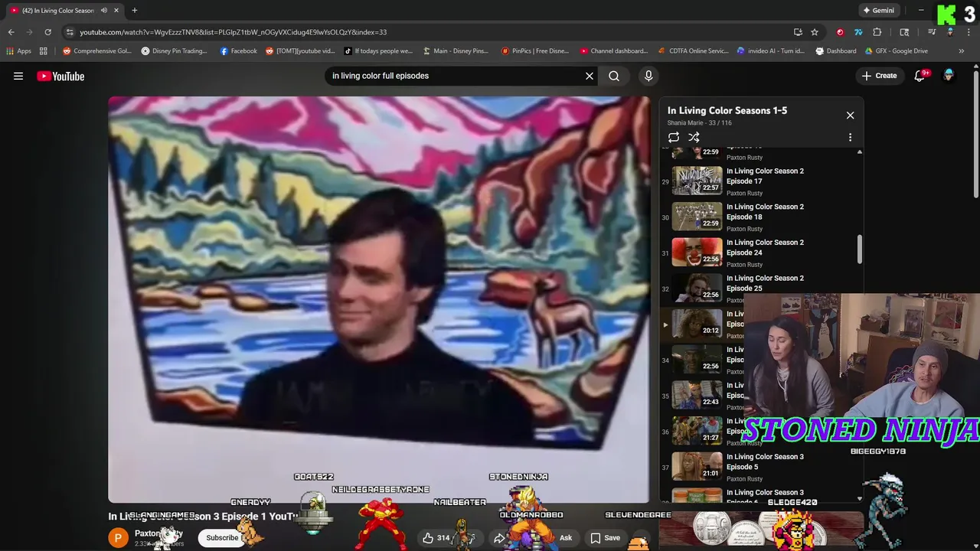Open the Facebook bookmark

click(x=238, y=51)
